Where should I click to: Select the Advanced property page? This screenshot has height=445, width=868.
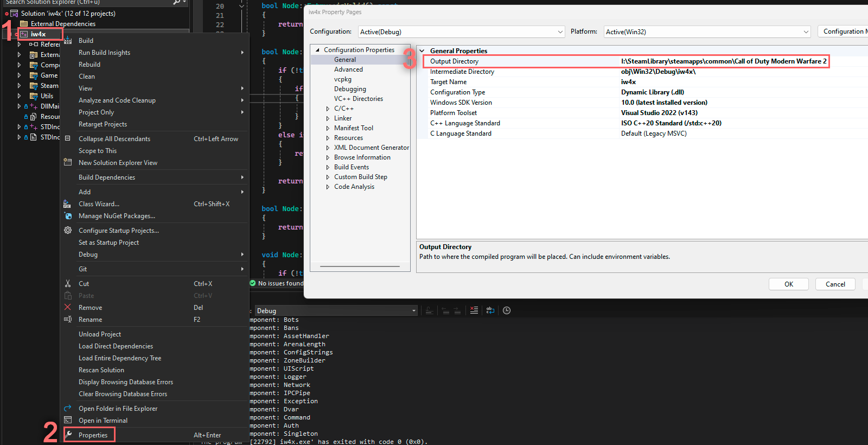[348, 69]
